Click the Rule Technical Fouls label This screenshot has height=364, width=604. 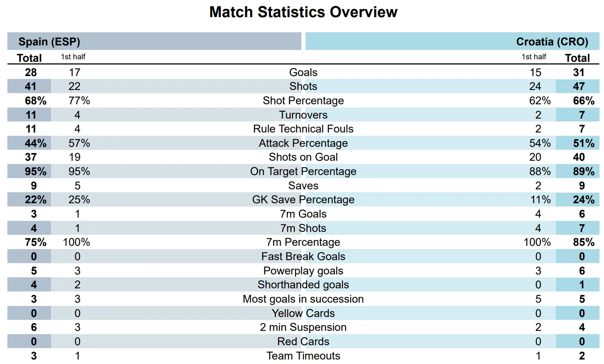303,129
